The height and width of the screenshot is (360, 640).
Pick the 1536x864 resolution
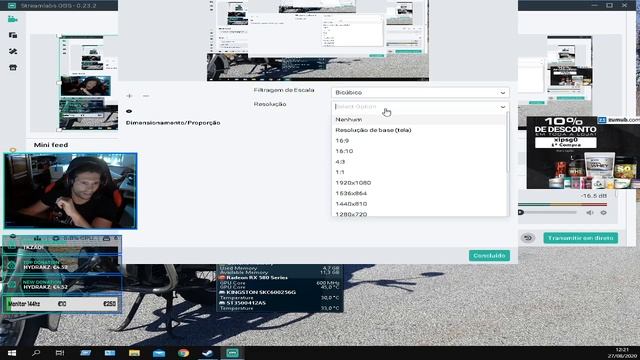click(419, 193)
